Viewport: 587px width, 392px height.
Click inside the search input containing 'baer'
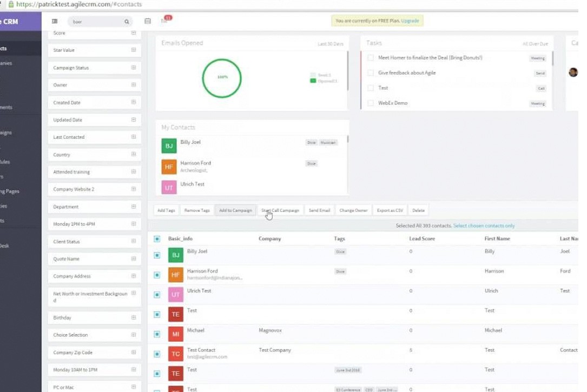click(x=92, y=22)
